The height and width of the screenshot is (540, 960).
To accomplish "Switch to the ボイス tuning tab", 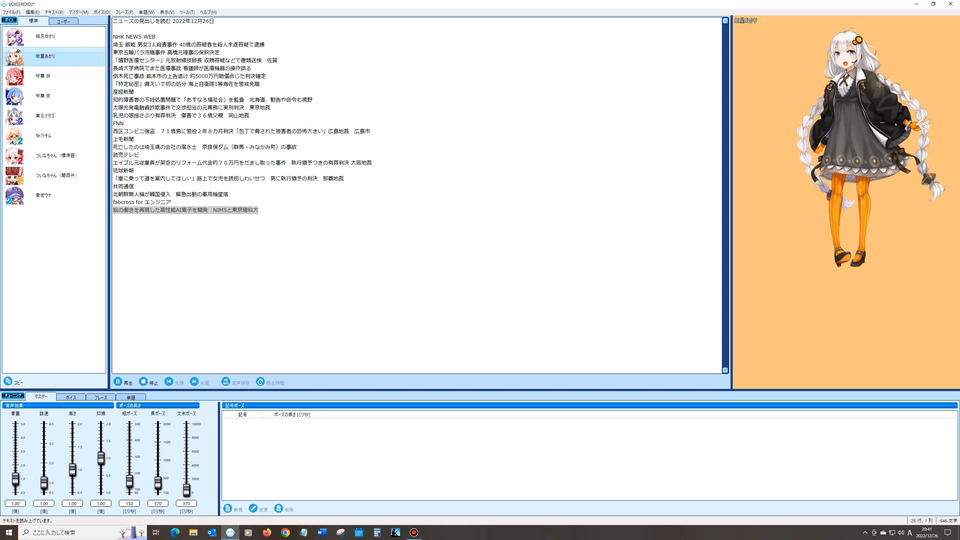I will pos(71,397).
